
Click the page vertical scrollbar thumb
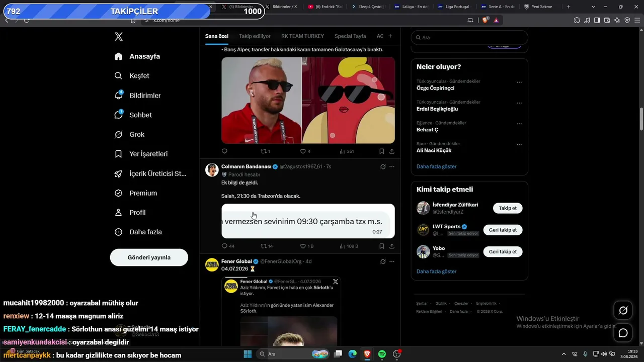coord(641,119)
